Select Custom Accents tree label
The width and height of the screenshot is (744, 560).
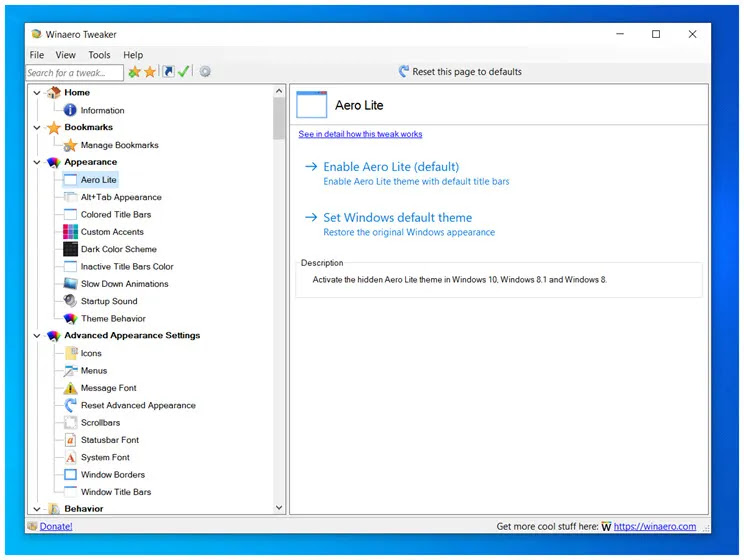coord(112,232)
